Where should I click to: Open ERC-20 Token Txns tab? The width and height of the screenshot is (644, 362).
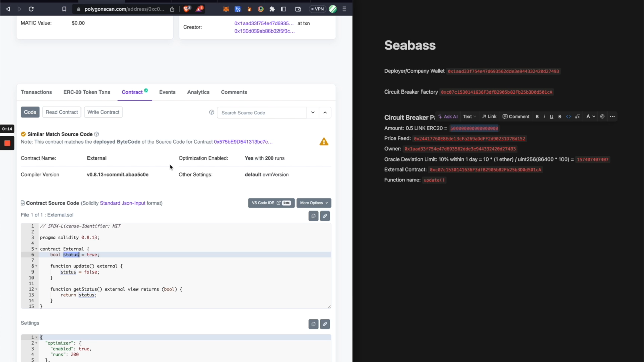(x=87, y=92)
